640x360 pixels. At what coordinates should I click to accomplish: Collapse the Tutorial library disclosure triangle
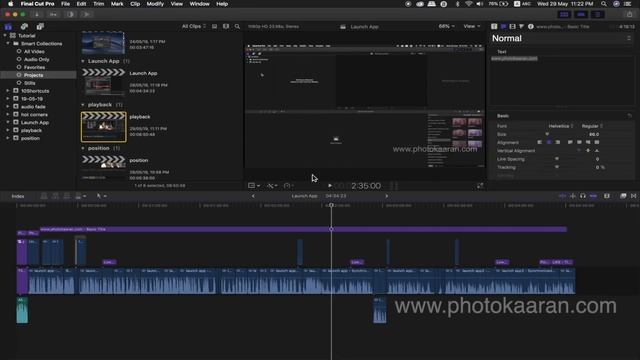pos(5,36)
